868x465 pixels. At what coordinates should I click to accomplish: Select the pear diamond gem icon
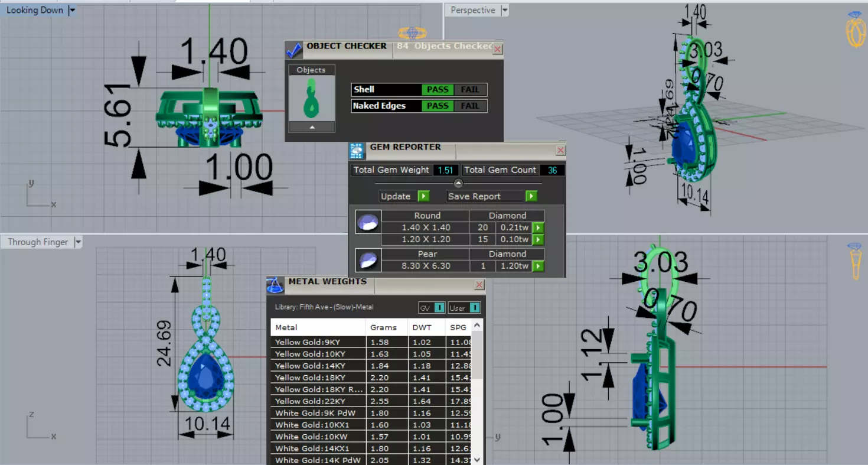[368, 260]
